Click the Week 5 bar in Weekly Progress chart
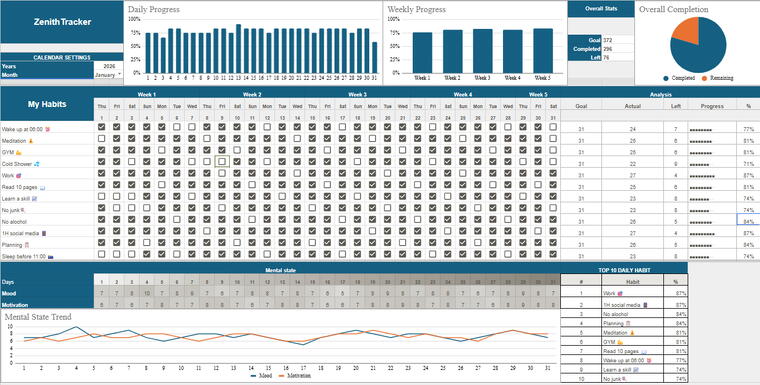The height and width of the screenshot is (385, 760). point(543,50)
